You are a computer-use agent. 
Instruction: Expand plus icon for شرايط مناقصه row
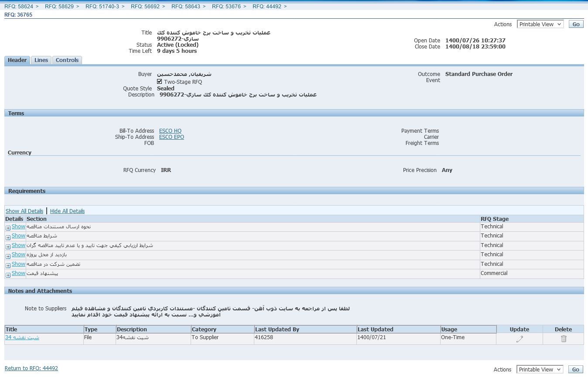click(x=8, y=237)
